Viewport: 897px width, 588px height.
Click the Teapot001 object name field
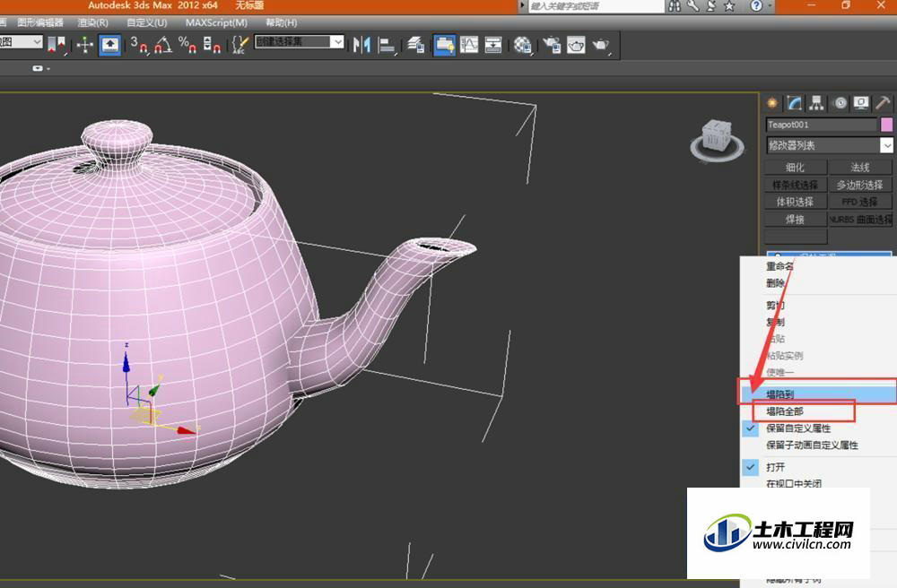(822, 125)
